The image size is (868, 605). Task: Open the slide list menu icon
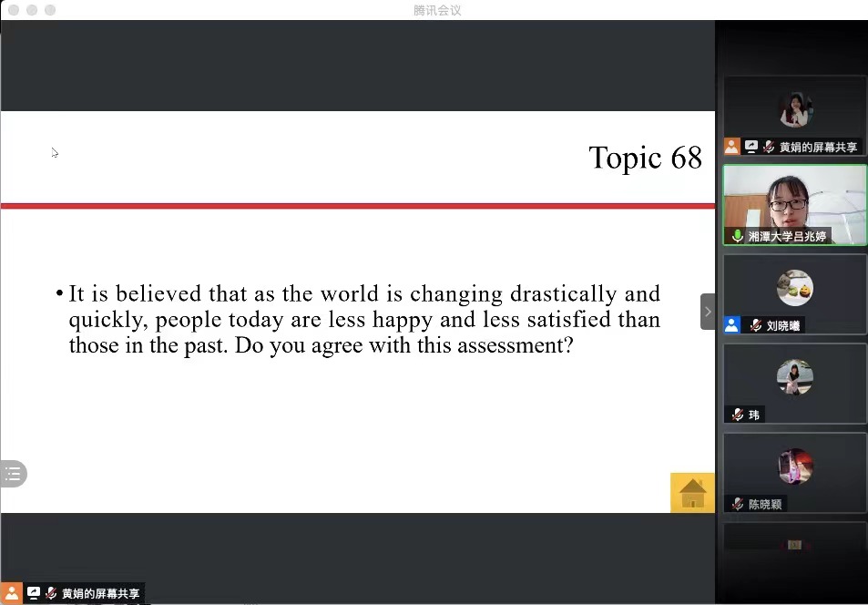pos(13,474)
